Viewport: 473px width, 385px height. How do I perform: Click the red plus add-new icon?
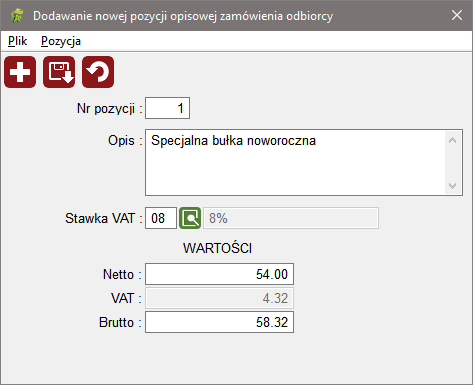point(20,72)
